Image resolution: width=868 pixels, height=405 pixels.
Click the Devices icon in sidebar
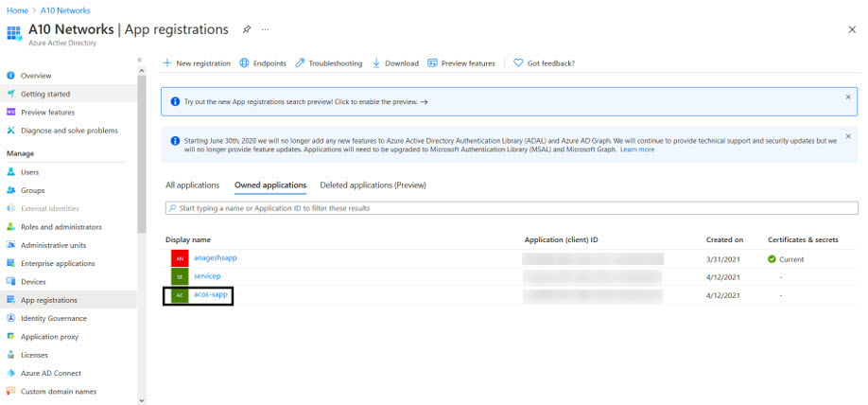10,281
